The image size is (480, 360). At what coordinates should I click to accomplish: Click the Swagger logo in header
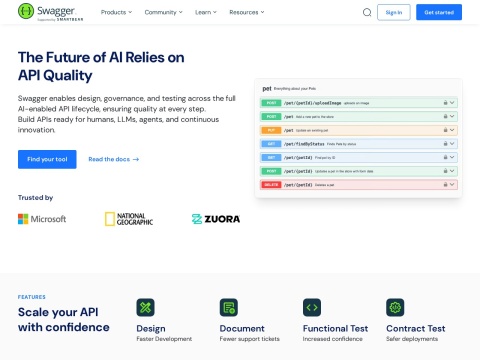click(x=50, y=12)
